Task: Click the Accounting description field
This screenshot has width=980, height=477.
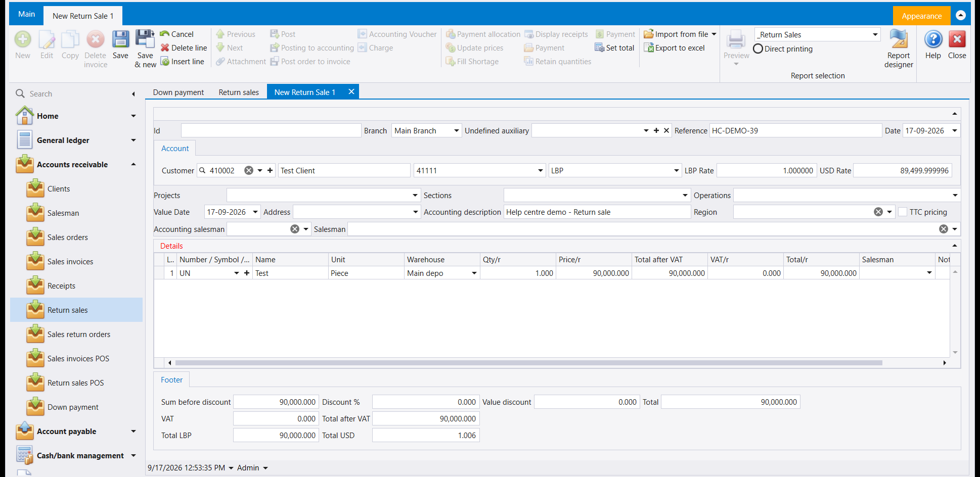Action: point(597,212)
